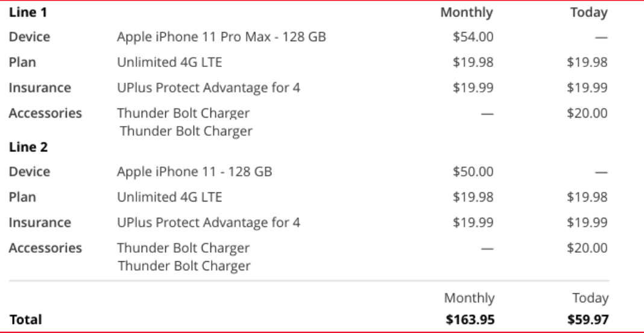This screenshot has width=644, height=333.
Task: Click Line 2 UPlus Protect Advantage insurance
Action: tap(209, 223)
